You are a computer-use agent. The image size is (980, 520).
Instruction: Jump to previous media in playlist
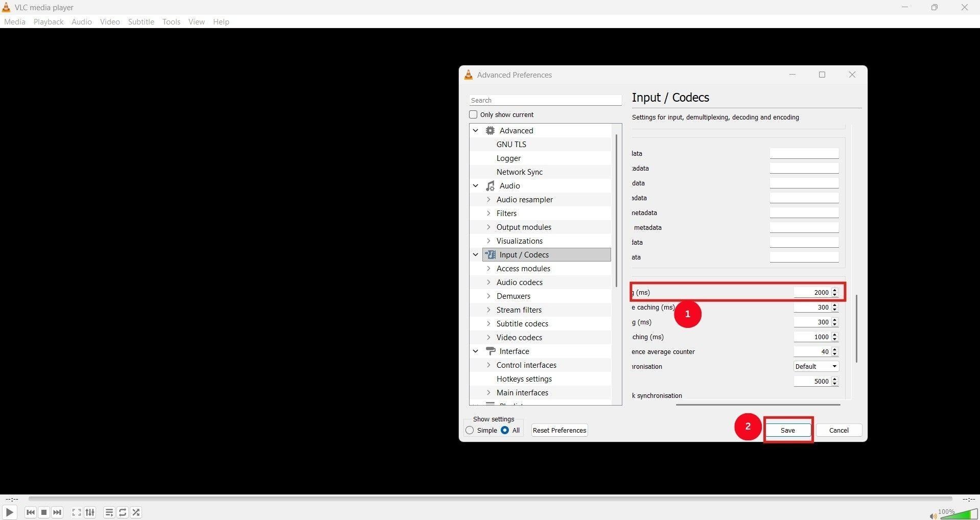31,512
